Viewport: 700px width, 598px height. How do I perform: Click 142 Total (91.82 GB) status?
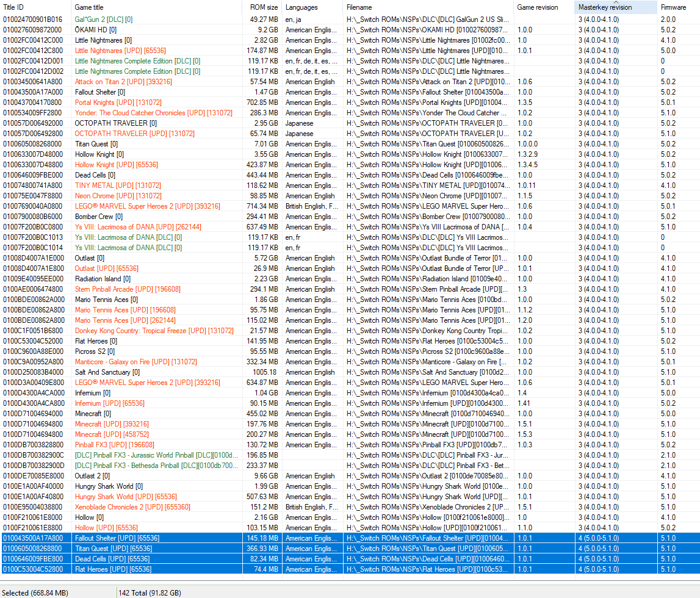point(150,593)
